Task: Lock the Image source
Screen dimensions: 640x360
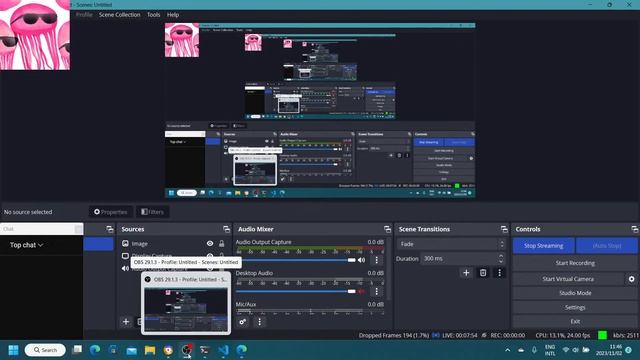Action: [222, 243]
